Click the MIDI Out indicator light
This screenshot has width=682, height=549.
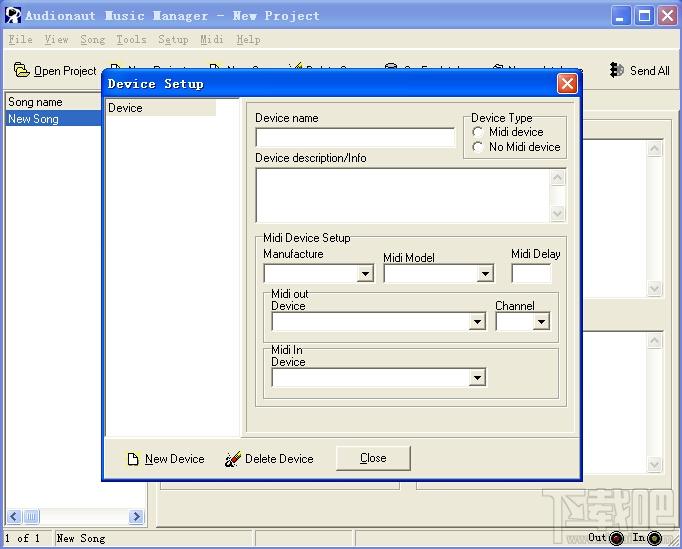point(616,539)
